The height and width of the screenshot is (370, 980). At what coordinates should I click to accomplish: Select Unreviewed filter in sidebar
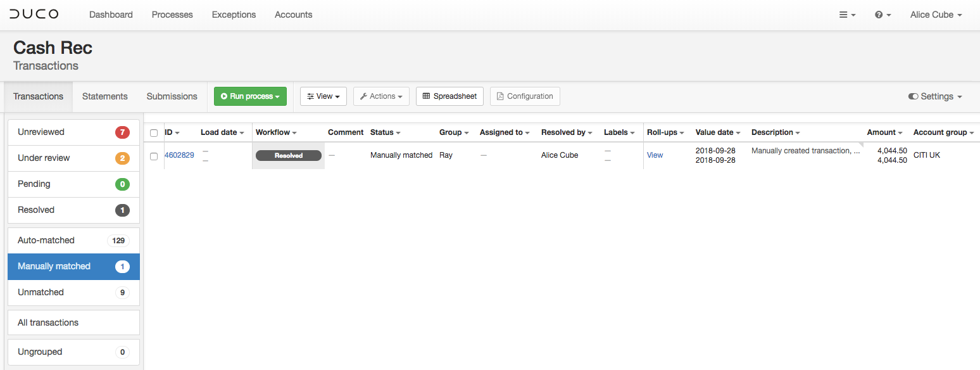coord(73,132)
